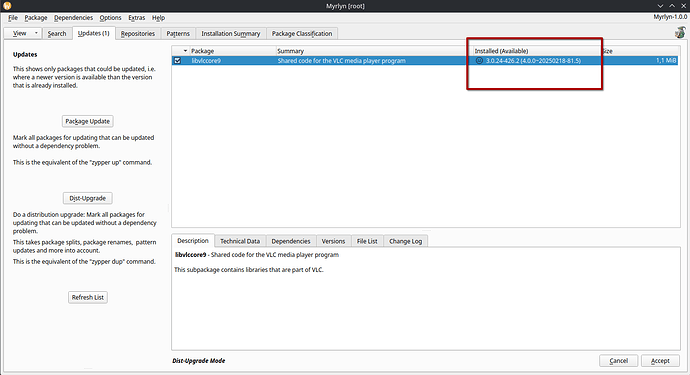
Task: Select the Description details tab
Action: [193, 241]
